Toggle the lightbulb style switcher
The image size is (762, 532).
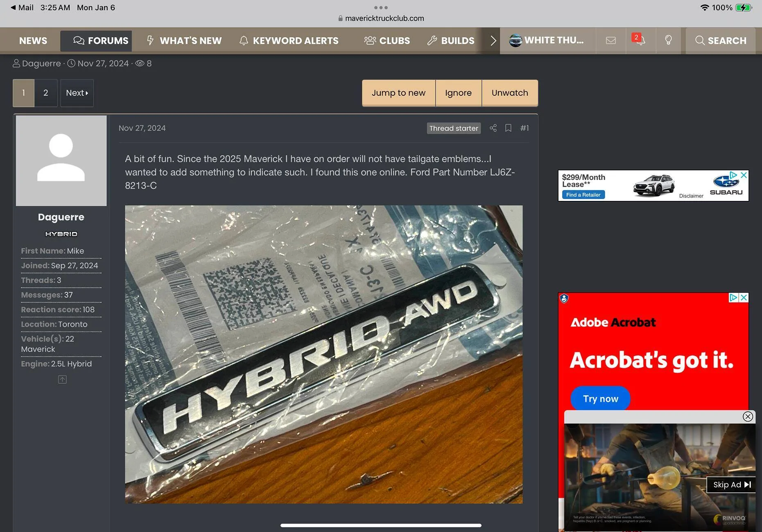point(668,40)
